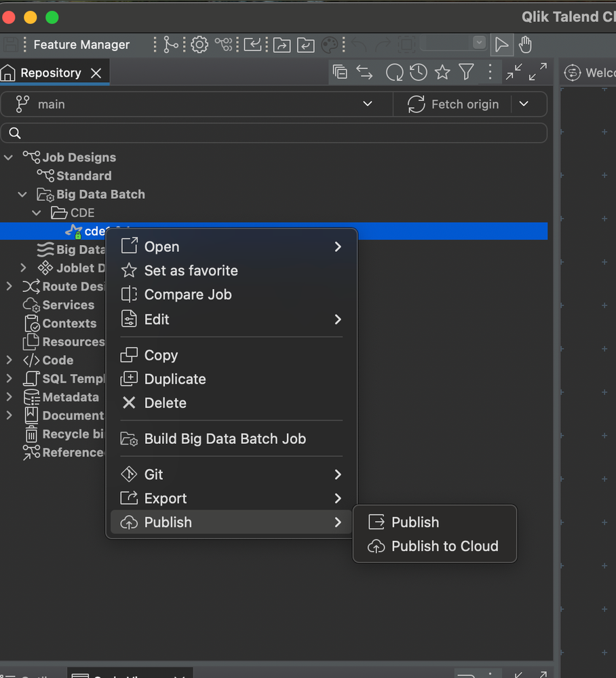Choose Delete in context menu
616x678 pixels.
(x=231, y=403)
